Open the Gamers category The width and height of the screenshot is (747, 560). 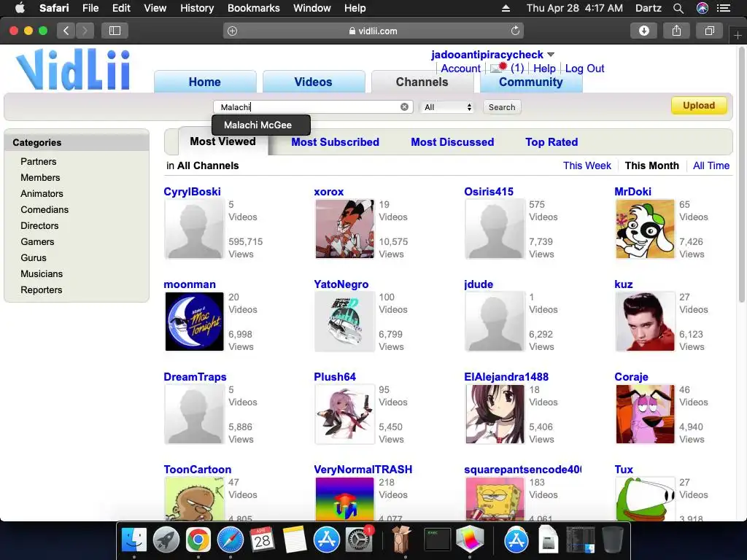click(37, 242)
